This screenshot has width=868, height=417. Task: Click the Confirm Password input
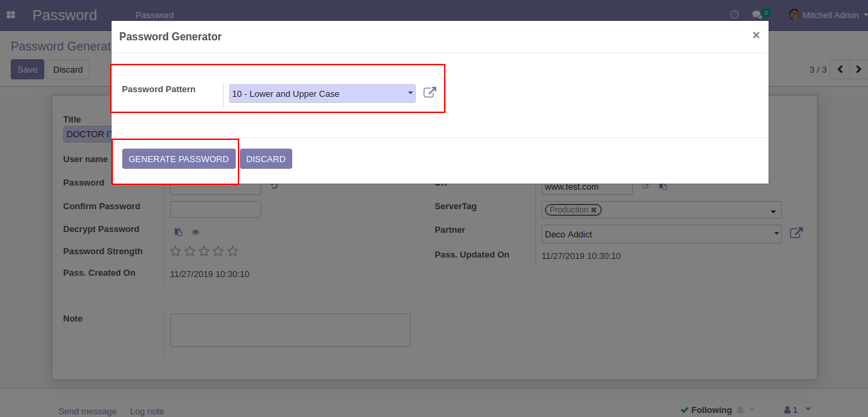click(216, 209)
